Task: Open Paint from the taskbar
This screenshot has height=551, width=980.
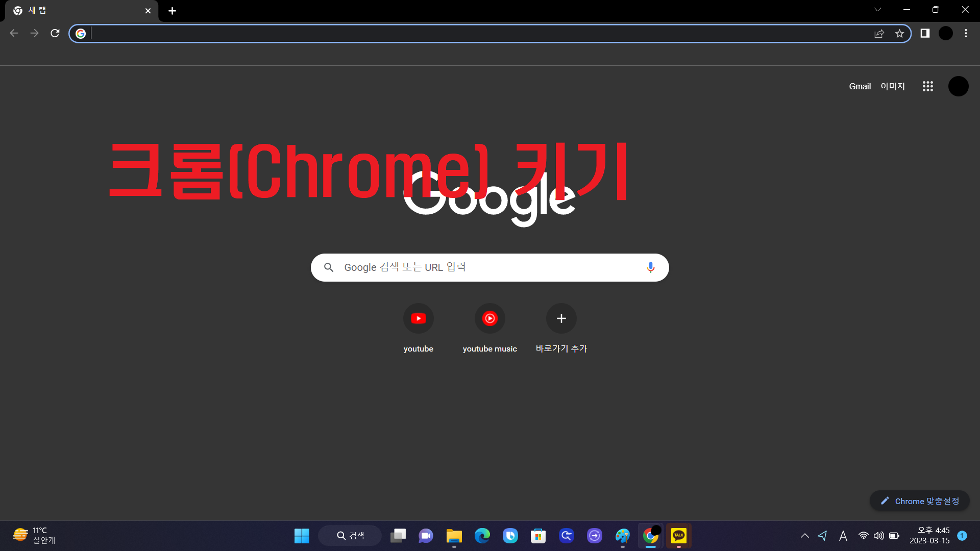Action: point(622,536)
